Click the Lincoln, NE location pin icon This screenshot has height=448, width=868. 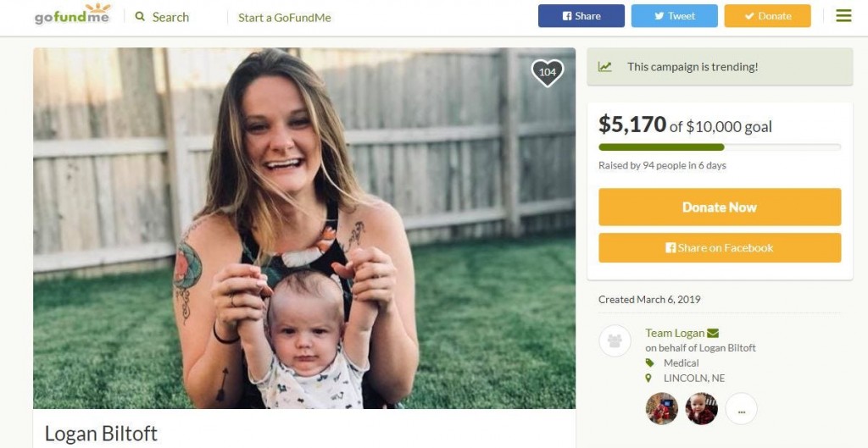[649, 378]
